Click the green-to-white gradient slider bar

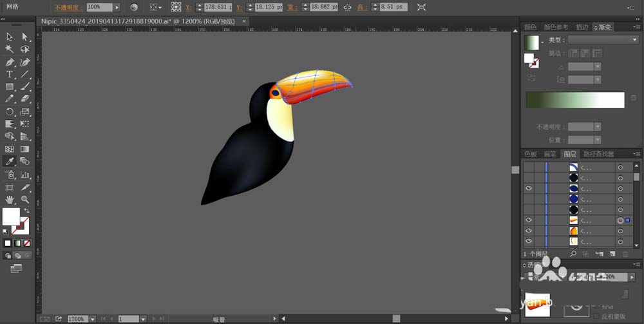[x=575, y=100]
